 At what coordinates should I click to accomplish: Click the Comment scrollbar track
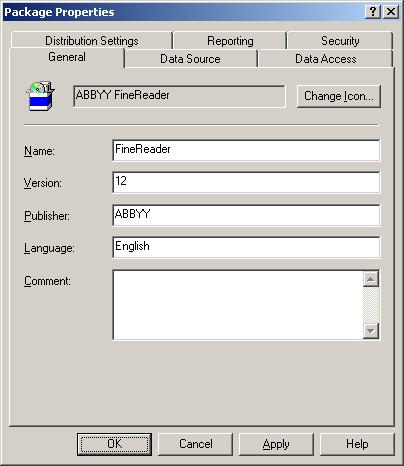coord(371,305)
